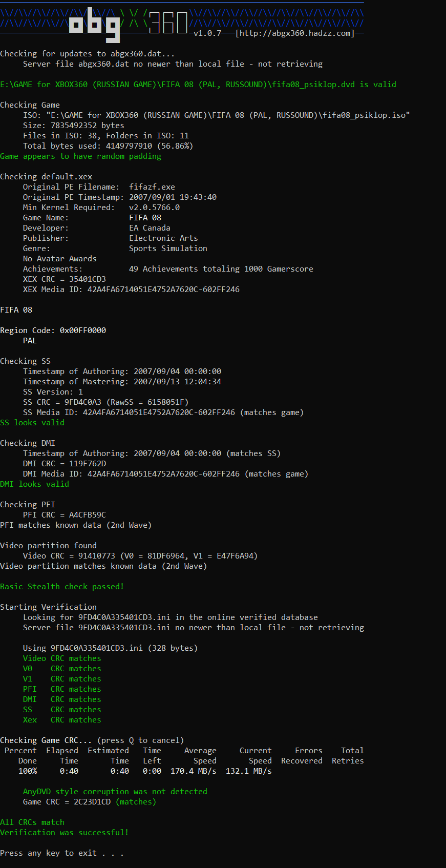The height and width of the screenshot is (868, 446).
Task: Click the abgx360 logo banner
Action: 182,23
